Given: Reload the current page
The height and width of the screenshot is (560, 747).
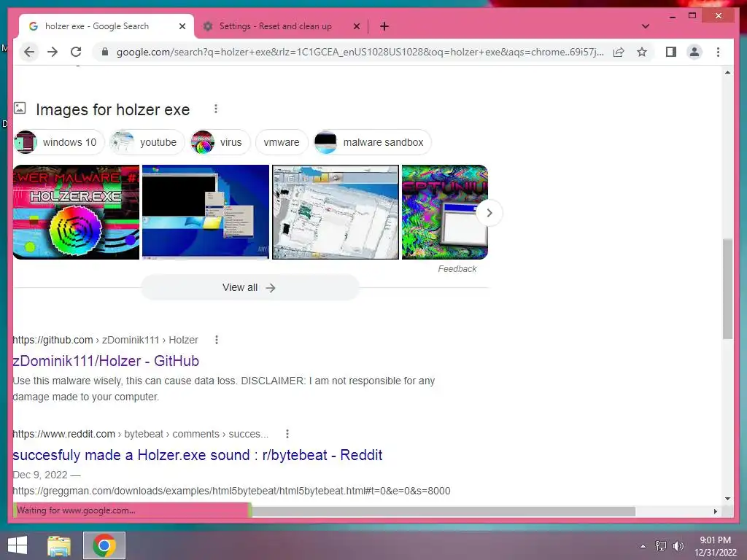Looking at the screenshot, I should click(x=76, y=52).
